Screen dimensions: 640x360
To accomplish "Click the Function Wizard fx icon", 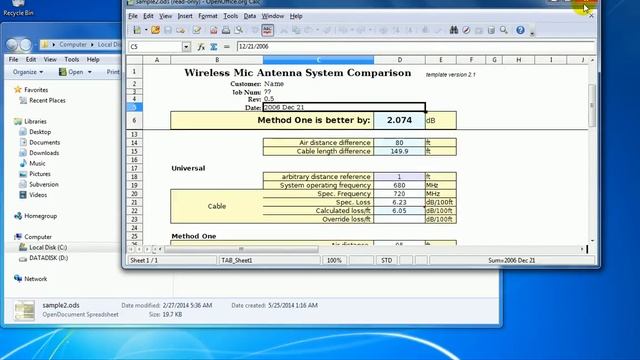I will pyautogui.click(x=201, y=47).
